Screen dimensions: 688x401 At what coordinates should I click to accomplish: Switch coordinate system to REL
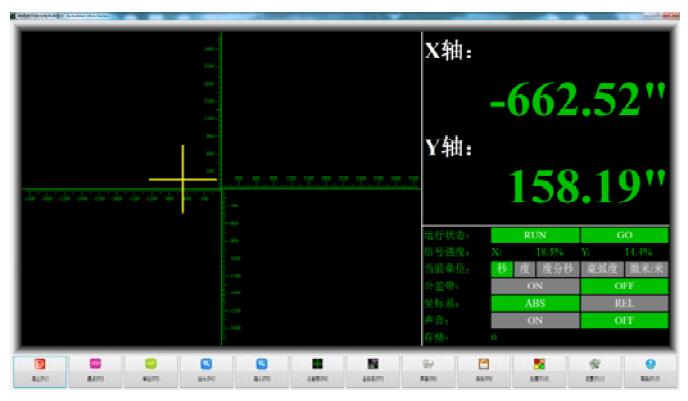tap(624, 302)
